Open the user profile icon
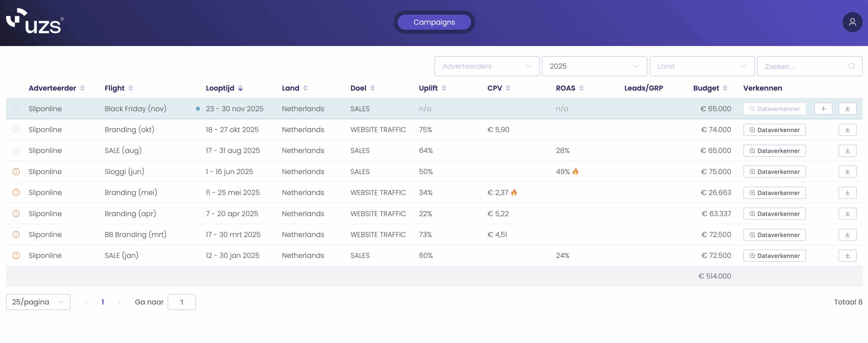The height and width of the screenshot is (343, 868). click(x=852, y=22)
